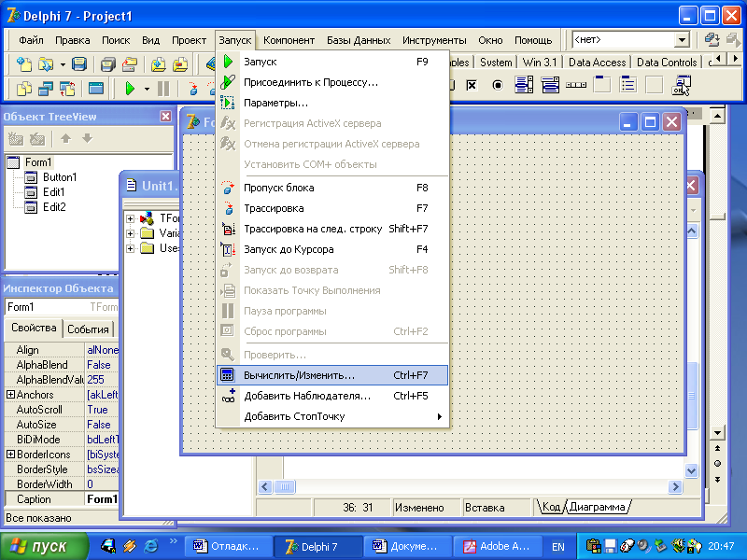Select the RadioGroup component in palette
The image size is (747, 560).
point(628,85)
